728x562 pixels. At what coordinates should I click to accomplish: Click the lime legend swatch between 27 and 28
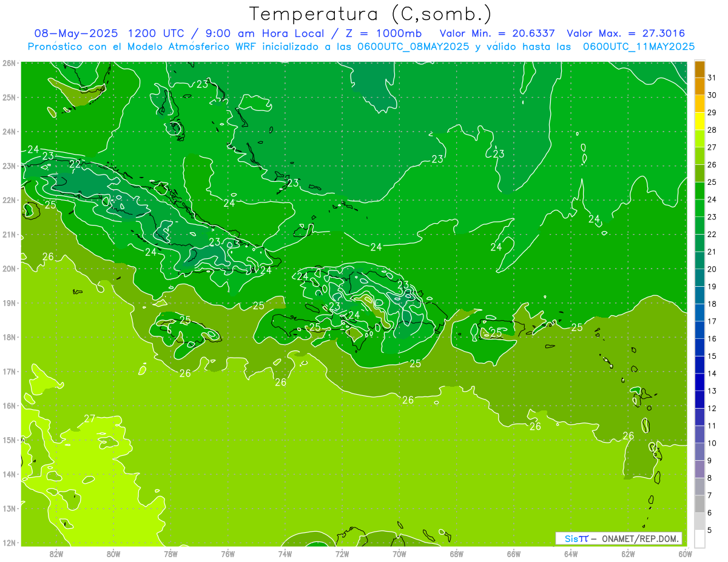click(699, 138)
